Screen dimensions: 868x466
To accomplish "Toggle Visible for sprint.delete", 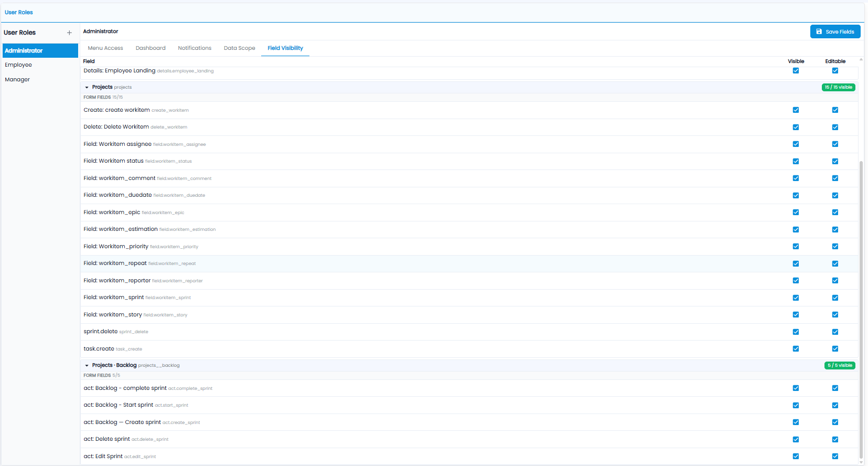I will tap(796, 332).
